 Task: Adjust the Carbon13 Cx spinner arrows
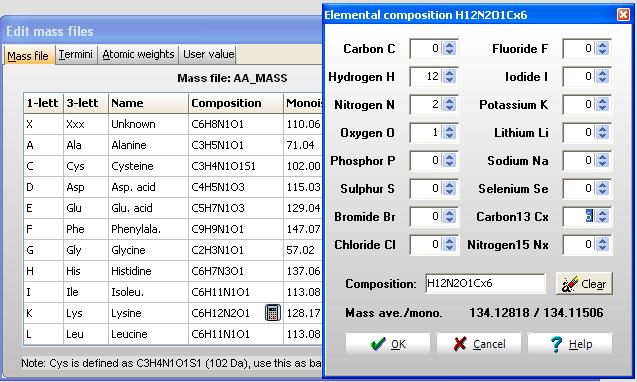602,217
